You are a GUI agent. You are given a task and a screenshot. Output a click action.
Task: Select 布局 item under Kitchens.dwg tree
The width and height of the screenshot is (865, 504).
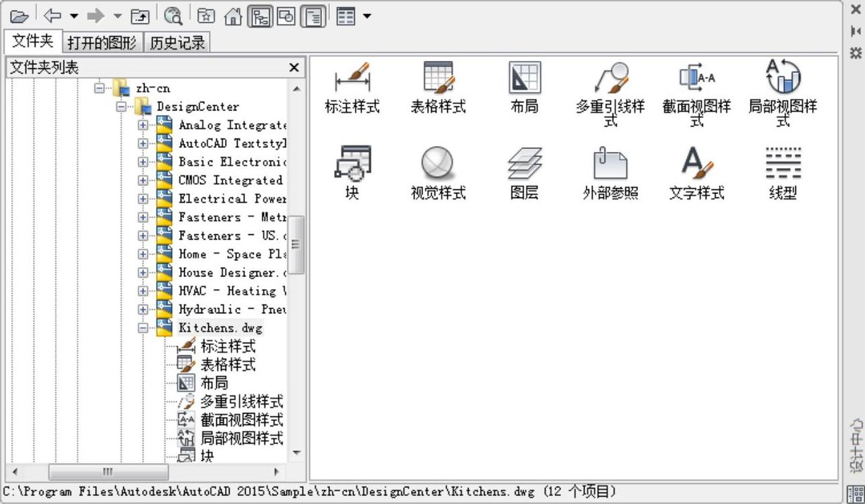pos(214,384)
